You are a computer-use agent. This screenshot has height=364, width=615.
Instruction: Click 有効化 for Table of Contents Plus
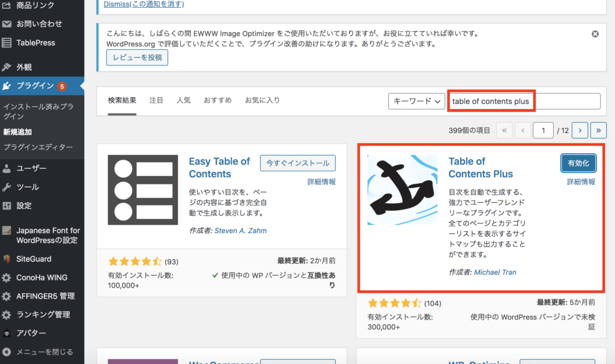pos(578,163)
